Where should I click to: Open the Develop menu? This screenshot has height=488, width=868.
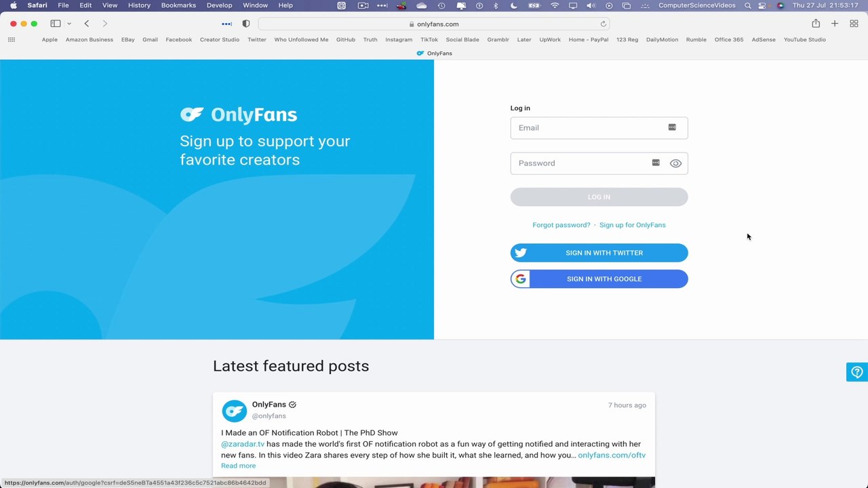click(219, 5)
